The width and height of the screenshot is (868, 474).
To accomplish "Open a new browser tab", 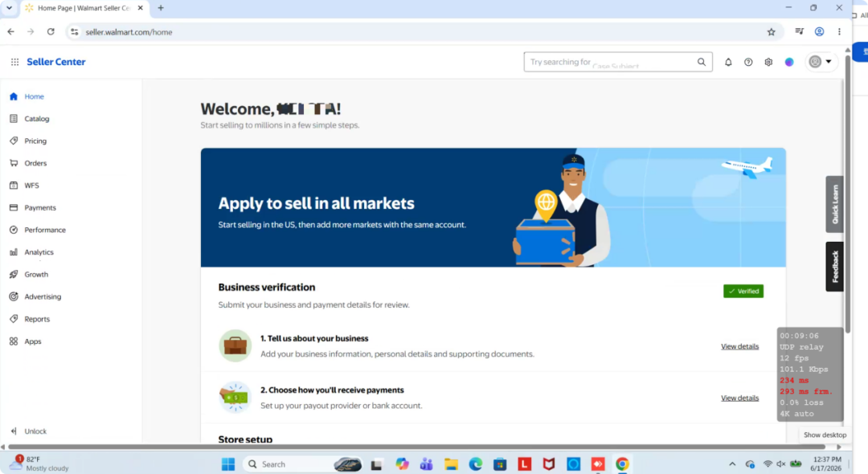I will click(x=161, y=8).
